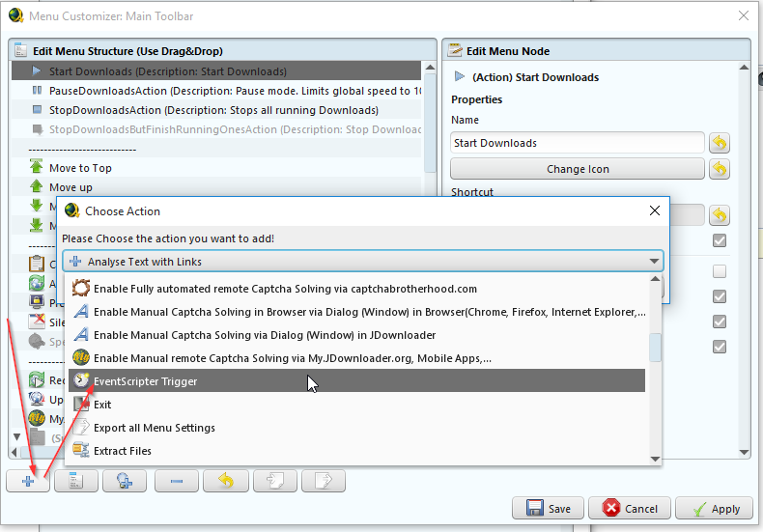
Task: Select Extract Files from the action list
Action: click(x=356, y=451)
